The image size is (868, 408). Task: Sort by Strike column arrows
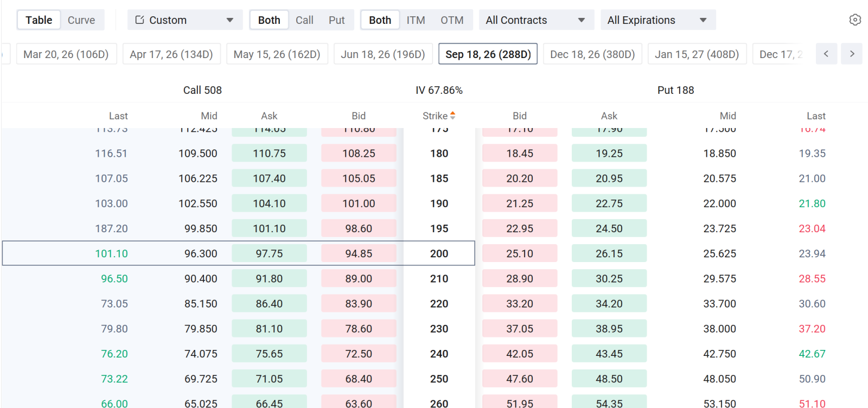pos(452,116)
